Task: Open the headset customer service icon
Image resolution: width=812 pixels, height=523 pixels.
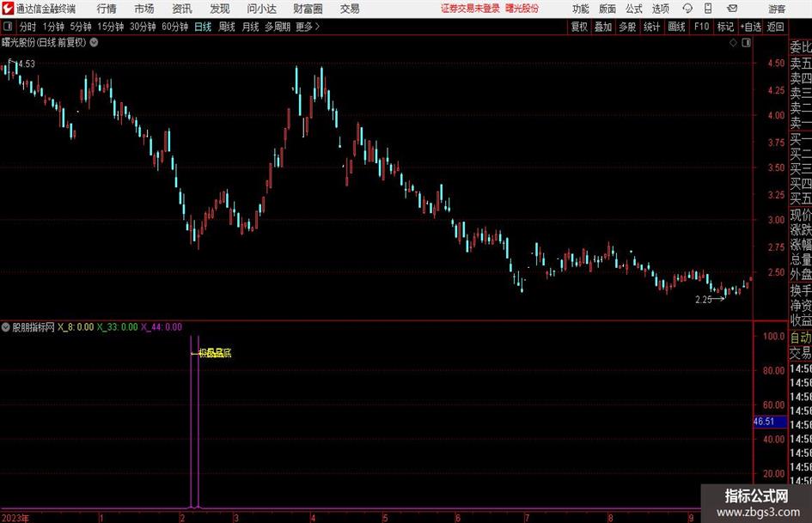Action: click(687, 9)
